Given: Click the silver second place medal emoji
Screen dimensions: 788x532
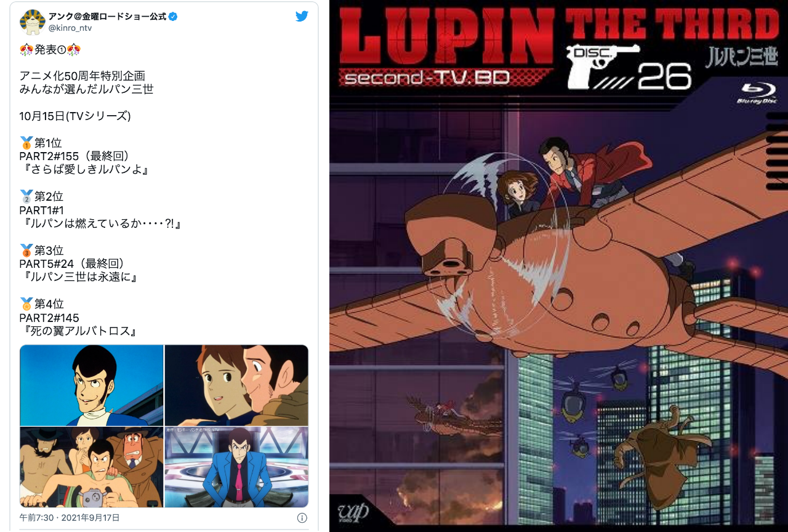Looking at the screenshot, I should click(x=26, y=197).
